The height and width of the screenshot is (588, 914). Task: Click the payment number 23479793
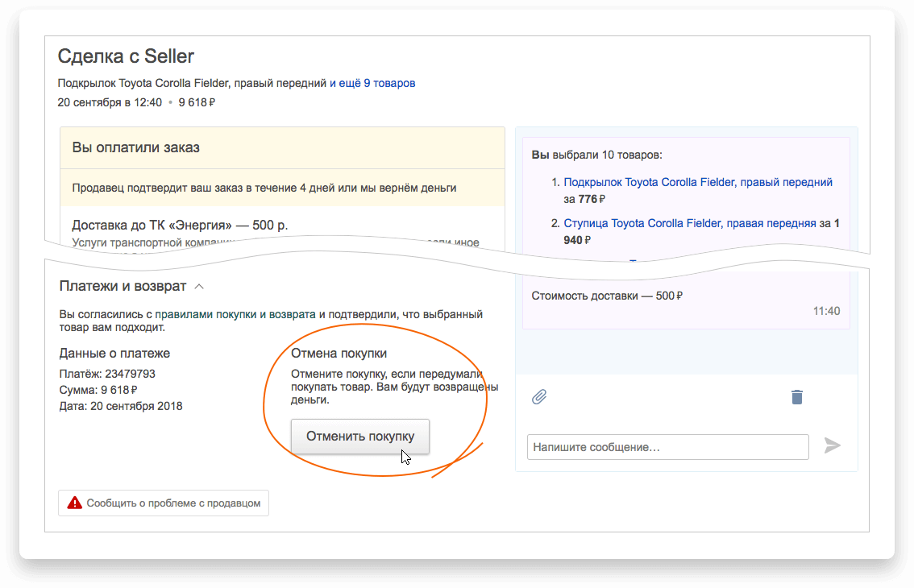130,374
